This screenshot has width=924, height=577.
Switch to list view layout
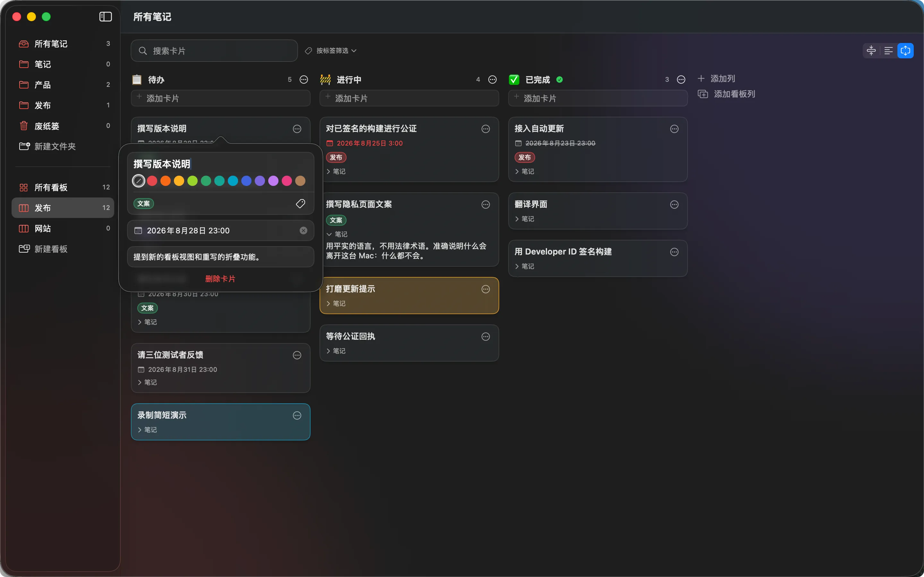[x=888, y=50]
